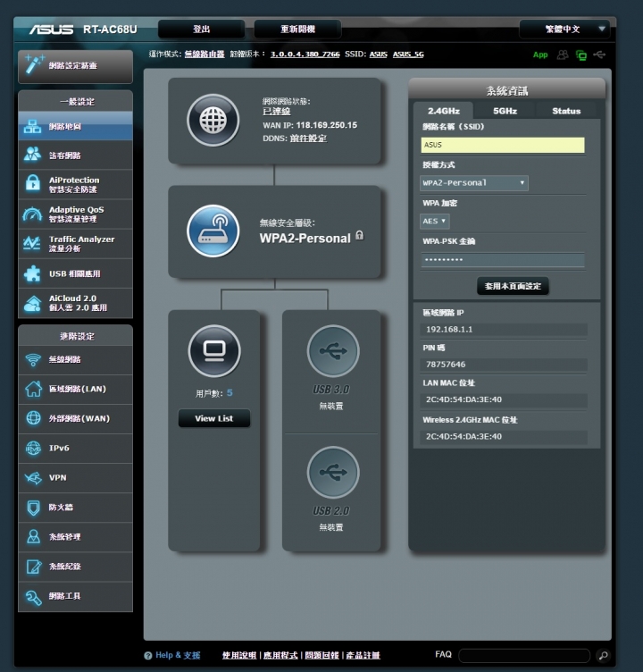Open Administration user icon
643x672 pixels.
(33, 536)
